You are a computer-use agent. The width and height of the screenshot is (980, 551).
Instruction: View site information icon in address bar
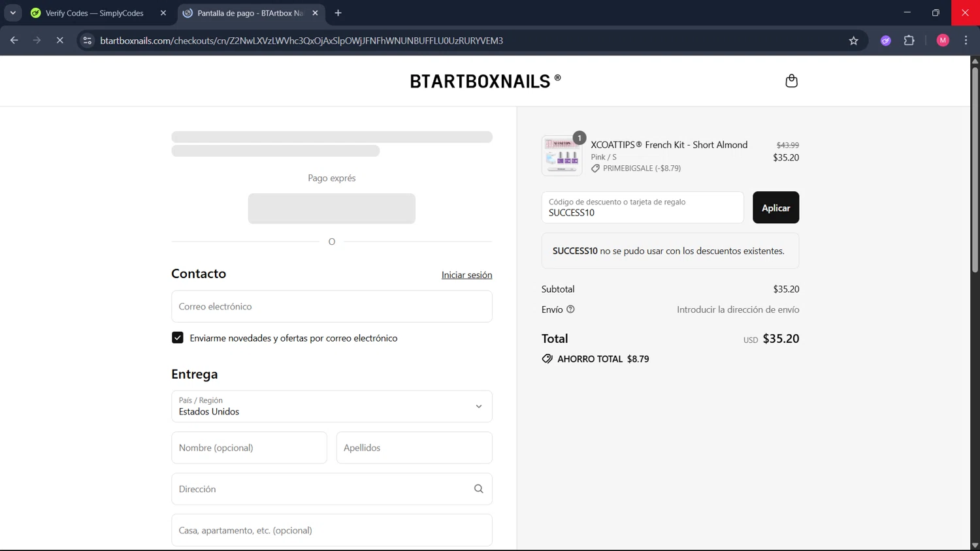[87, 40]
